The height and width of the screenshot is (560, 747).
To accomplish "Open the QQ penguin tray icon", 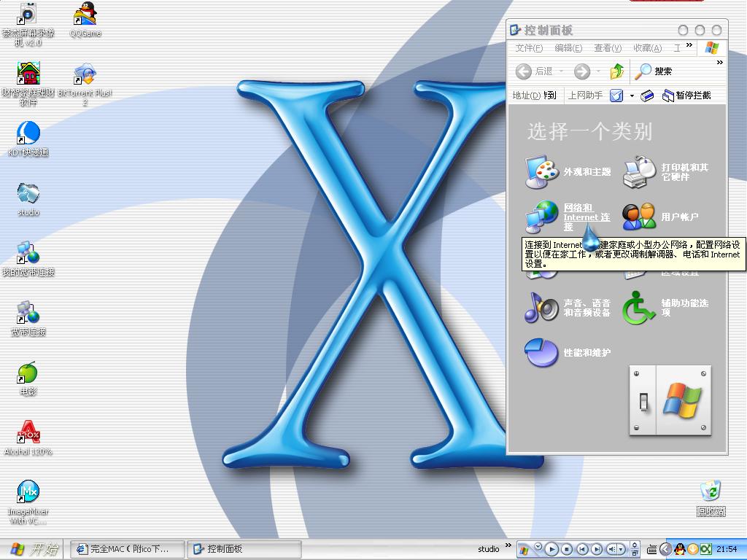I will (x=680, y=549).
